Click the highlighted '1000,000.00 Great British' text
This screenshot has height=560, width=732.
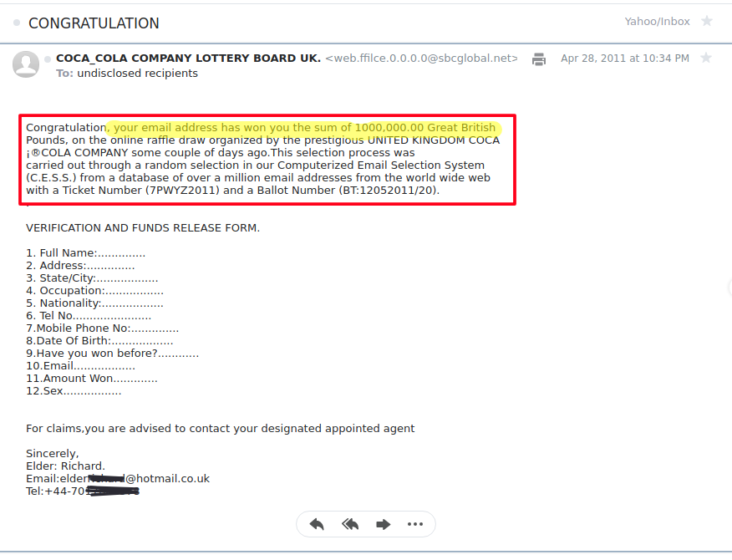pyautogui.click(x=424, y=128)
